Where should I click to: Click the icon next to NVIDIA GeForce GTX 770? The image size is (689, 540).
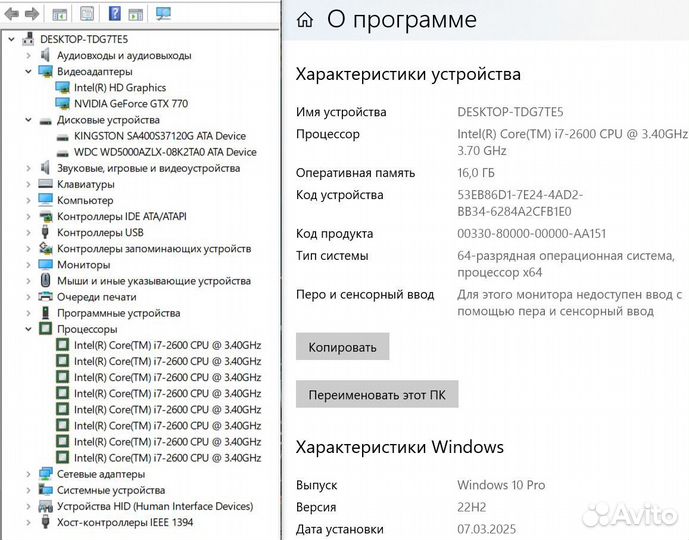click(x=62, y=104)
